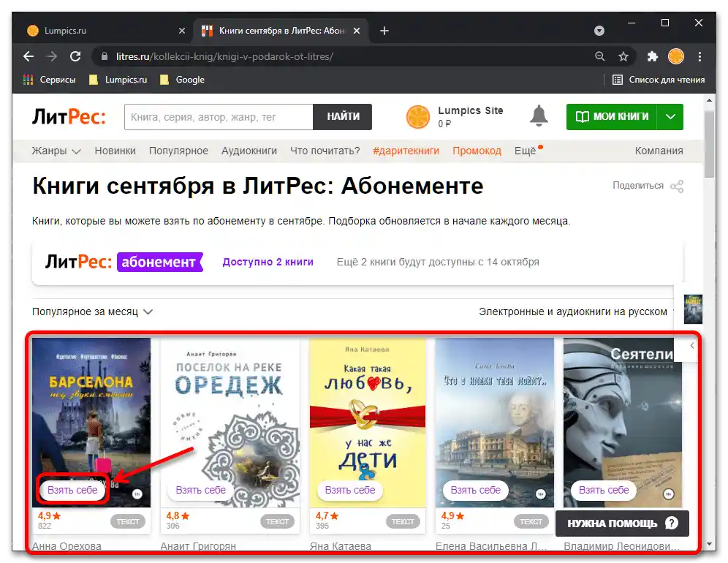Click the Поделиться share icon
Viewport: 728px width, 563px height.
pos(677,186)
